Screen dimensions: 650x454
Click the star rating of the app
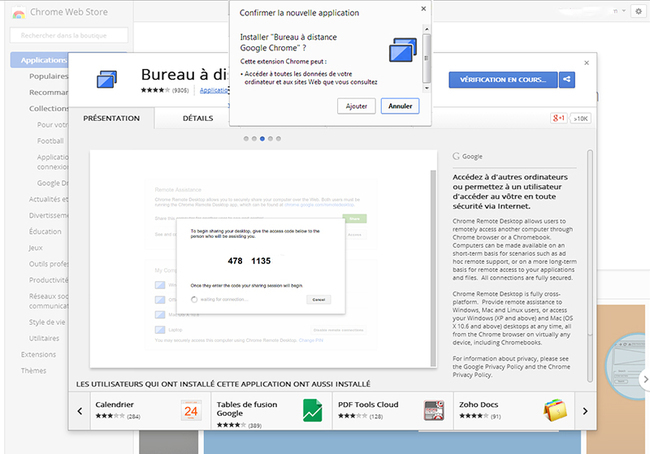click(x=155, y=90)
